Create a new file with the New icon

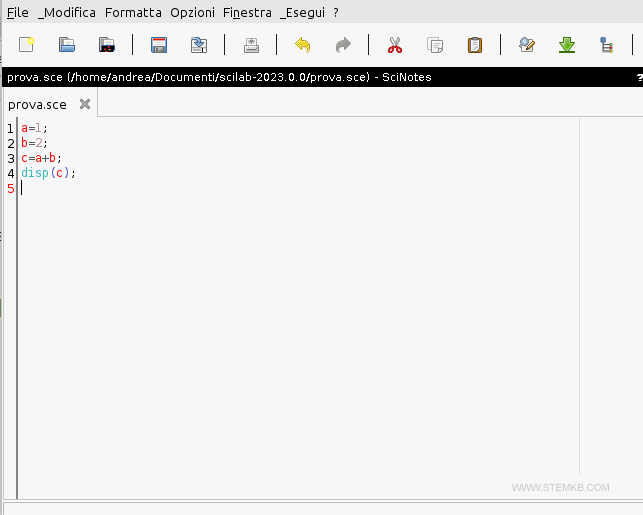27,45
